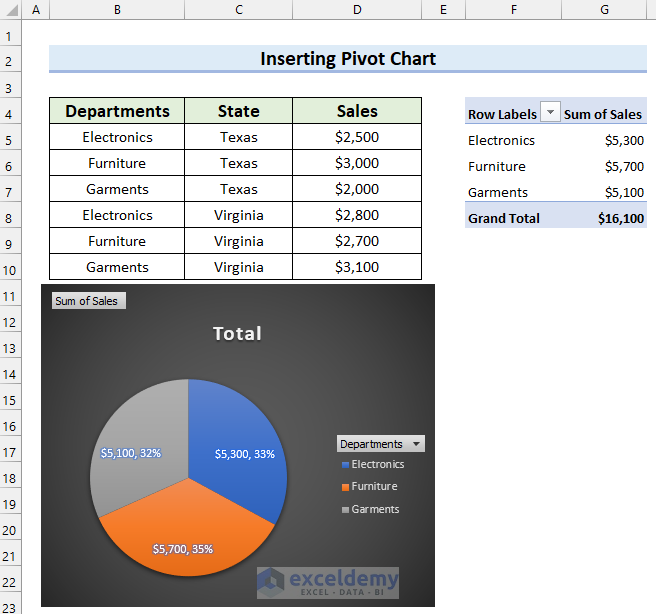This screenshot has width=656, height=614.
Task: Select the $2,800 sales cell
Action: click(357, 215)
